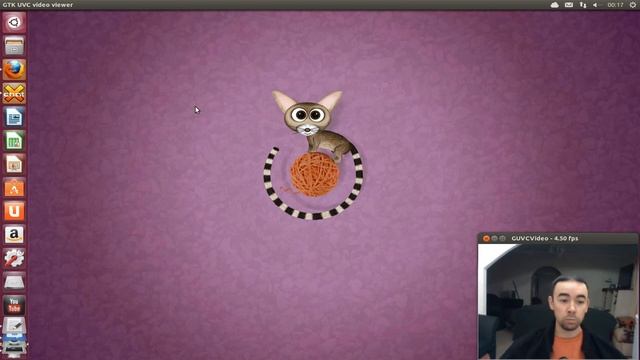Viewport: 640px width, 360px height.
Task: Click the 00:17 clock in panel
Action: (615, 5)
